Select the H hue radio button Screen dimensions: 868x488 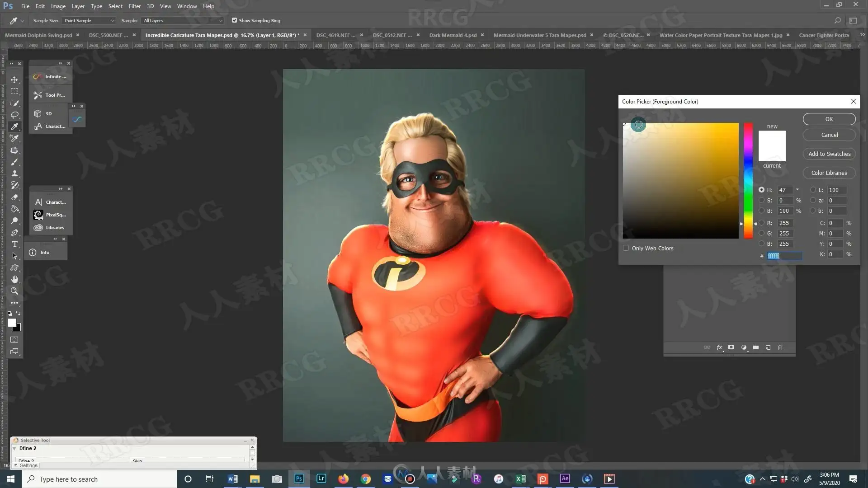point(762,190)
